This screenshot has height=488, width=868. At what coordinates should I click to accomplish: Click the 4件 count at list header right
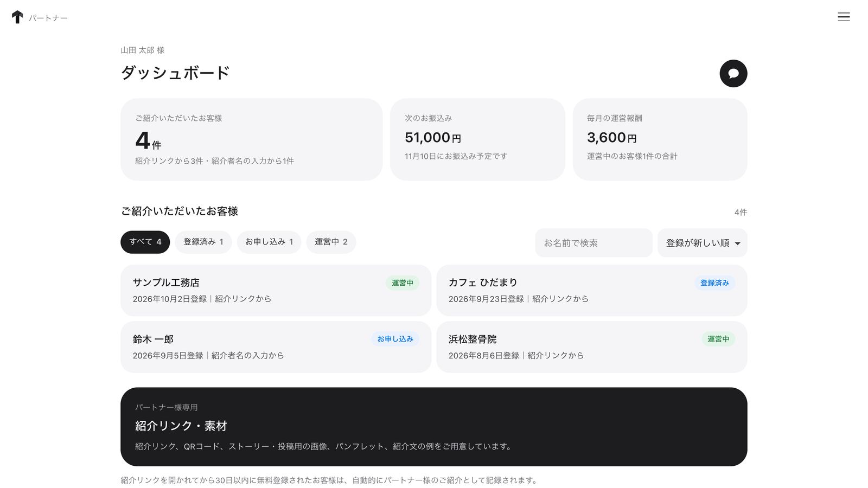[741, 212]
